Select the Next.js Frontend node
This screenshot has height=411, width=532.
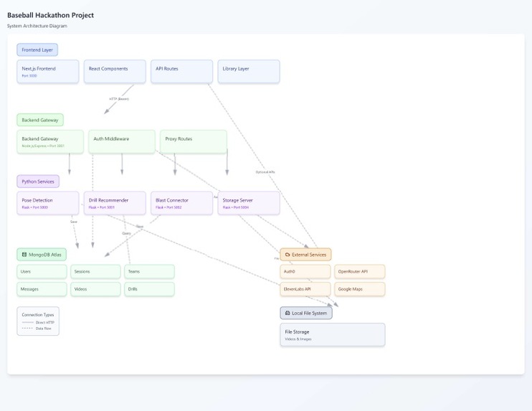coord(48,72)
